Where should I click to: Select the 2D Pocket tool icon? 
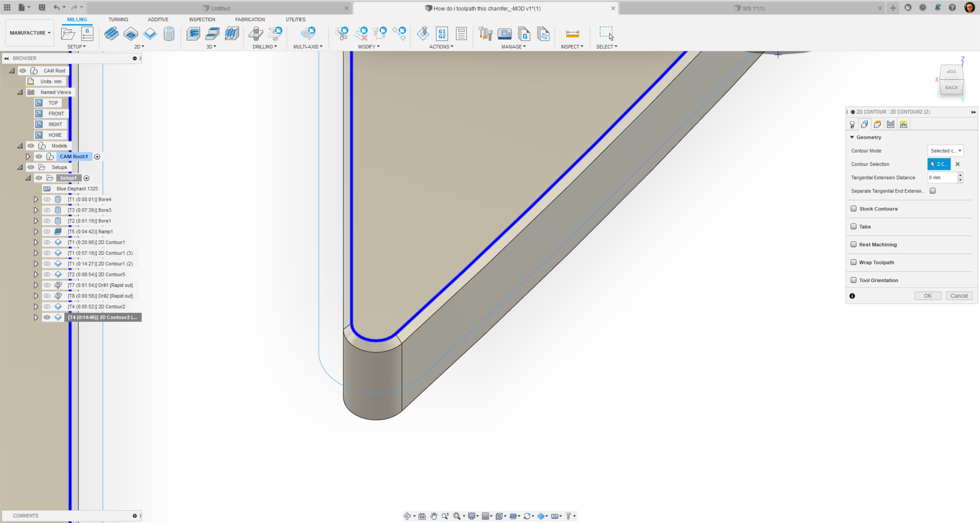point(131,33)
